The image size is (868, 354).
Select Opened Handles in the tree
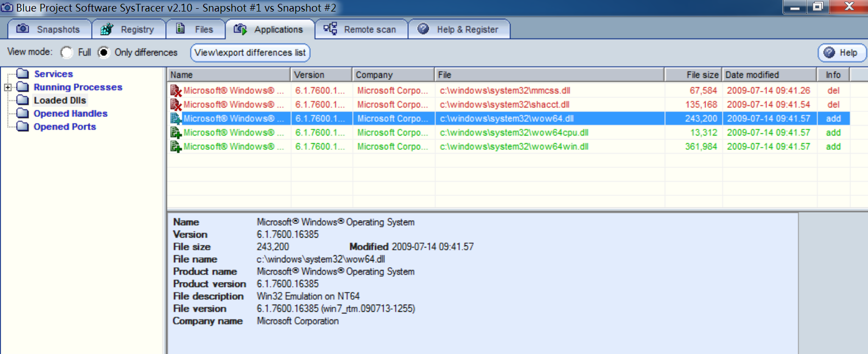click(70, 113)
